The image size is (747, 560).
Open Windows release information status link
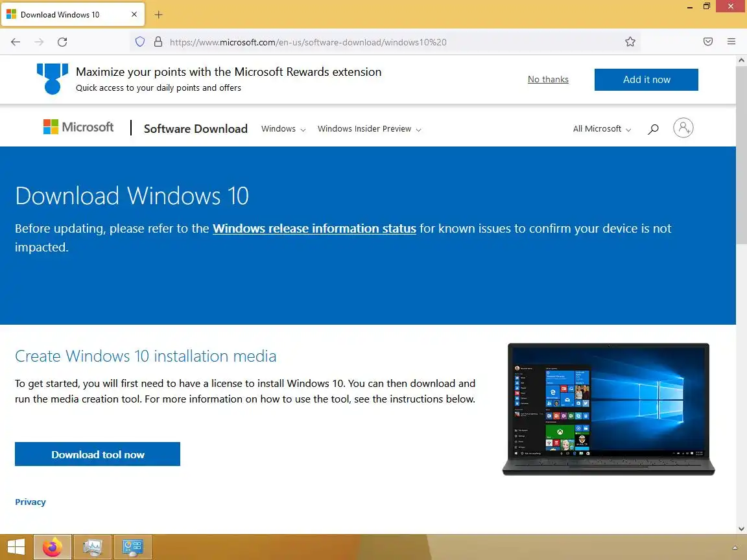pos(314,229)
